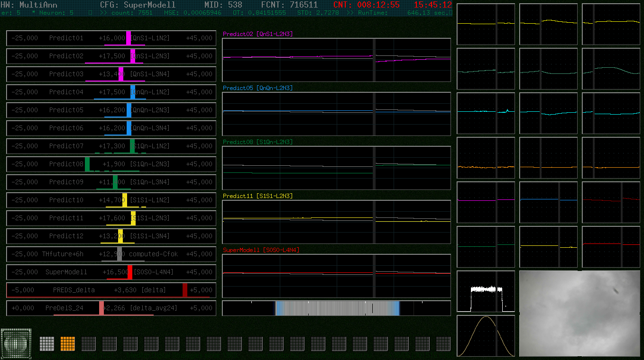Click the RunTime 646.13 sec. status

click(403, 13)
